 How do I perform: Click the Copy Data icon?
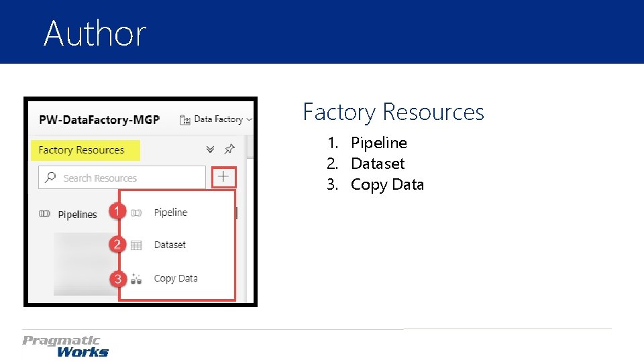(136, 279)
